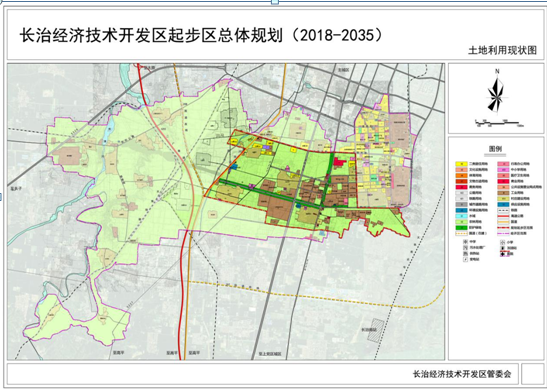Click the 至上党区城区 label at map bottom
The width and height of the screenshot is (547, 389).
(270, 353)
